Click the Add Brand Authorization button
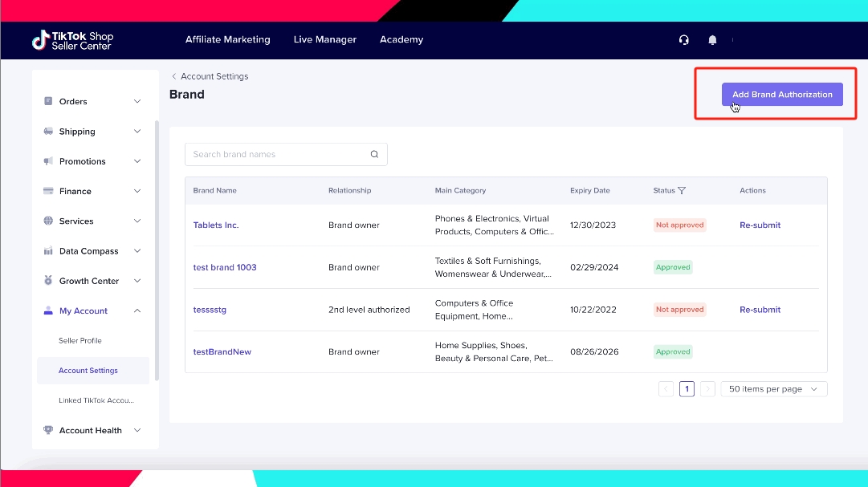 point(782,94)
